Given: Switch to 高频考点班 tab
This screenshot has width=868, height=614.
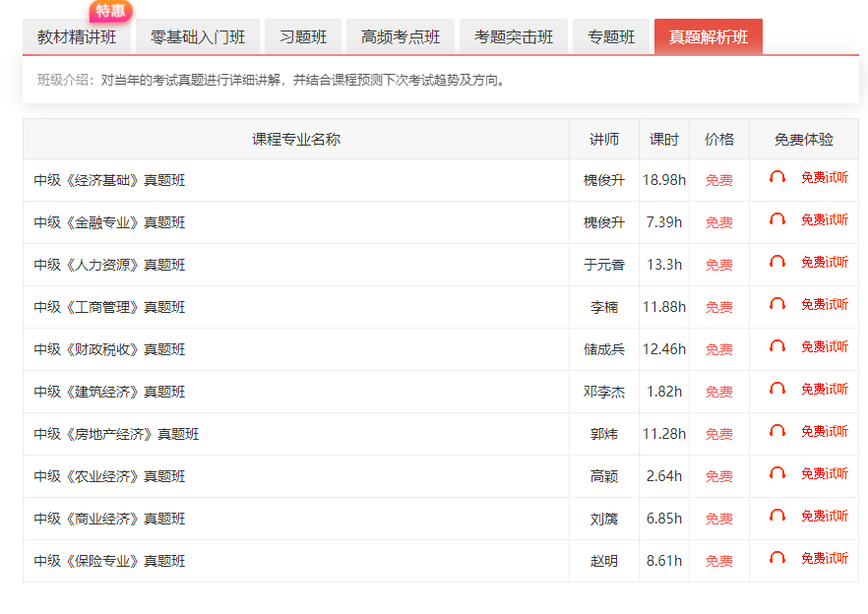Looking at the screenshot, I should click(x=401, y=37).
